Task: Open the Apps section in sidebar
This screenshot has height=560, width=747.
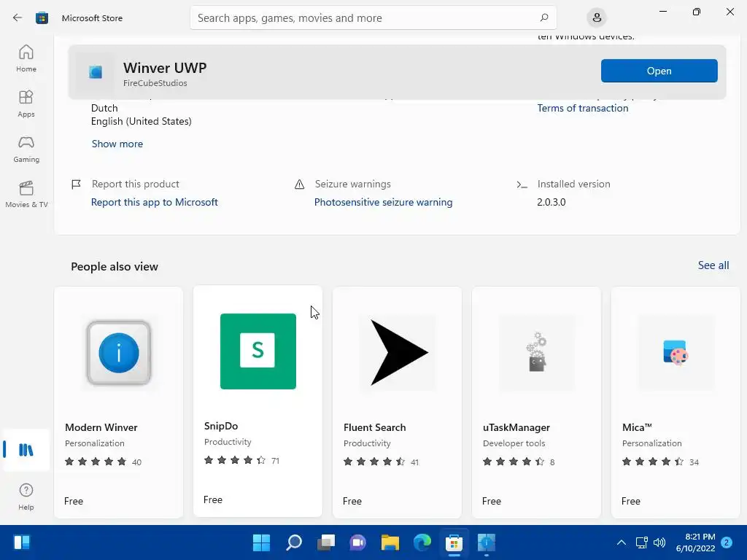Action: [26, 104]
